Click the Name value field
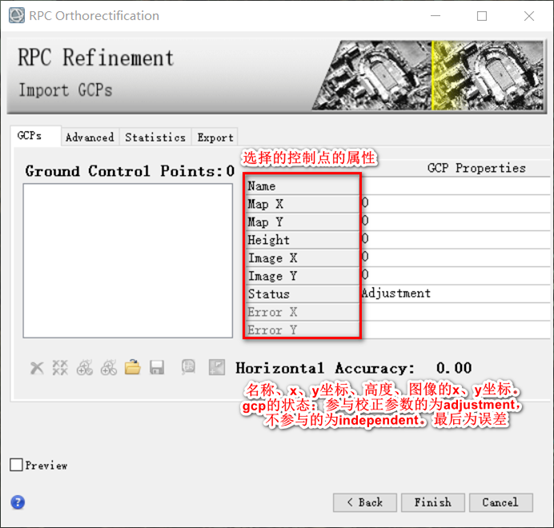 point(456,186)
